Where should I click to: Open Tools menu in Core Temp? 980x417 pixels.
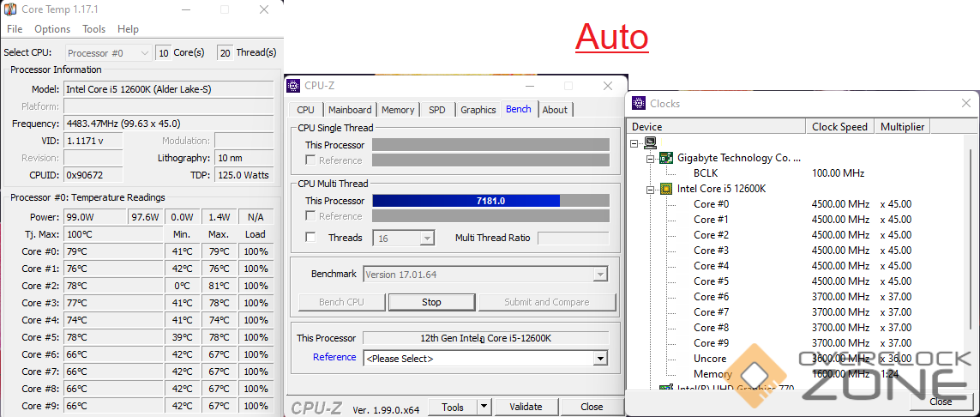pyautogui.click(x=93, y=29)
